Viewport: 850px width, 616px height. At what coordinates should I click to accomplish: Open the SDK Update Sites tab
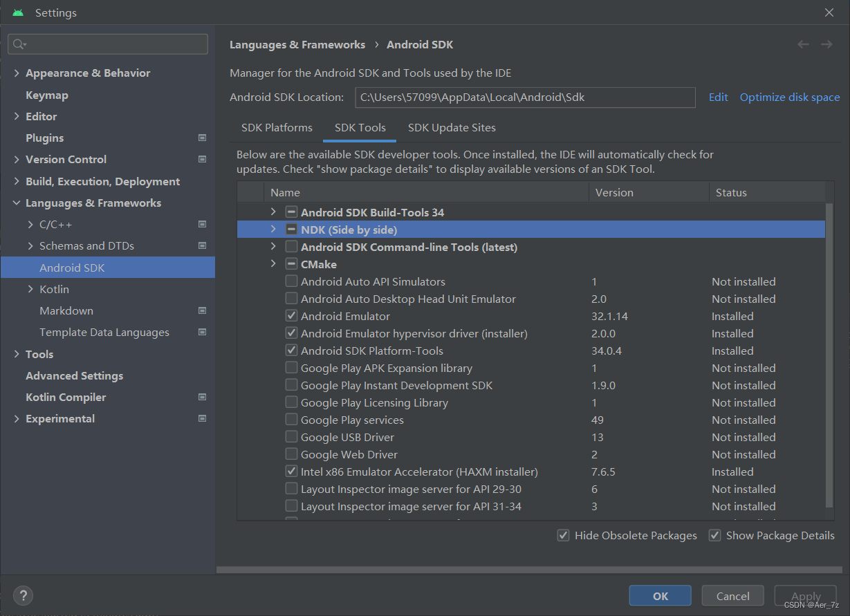point(452,127)
